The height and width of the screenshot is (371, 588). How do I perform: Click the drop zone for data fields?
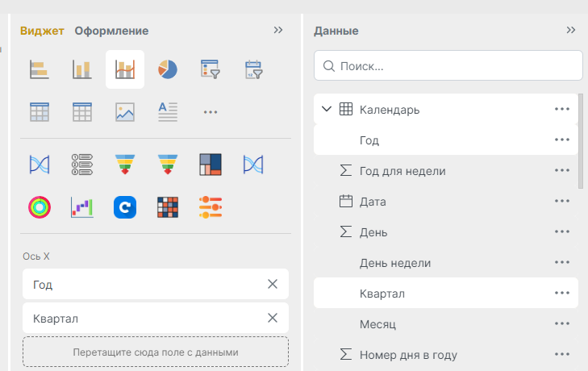[x=156, y=352]
